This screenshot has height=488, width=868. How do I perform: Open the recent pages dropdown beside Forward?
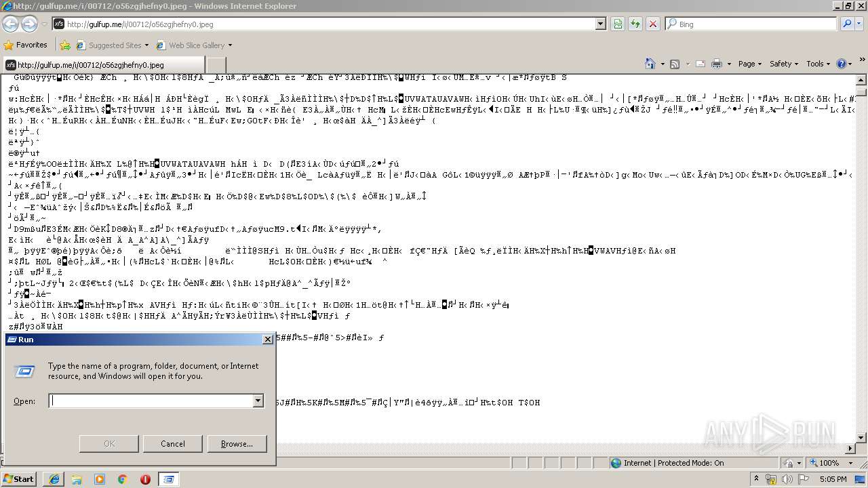click(44, 24)
